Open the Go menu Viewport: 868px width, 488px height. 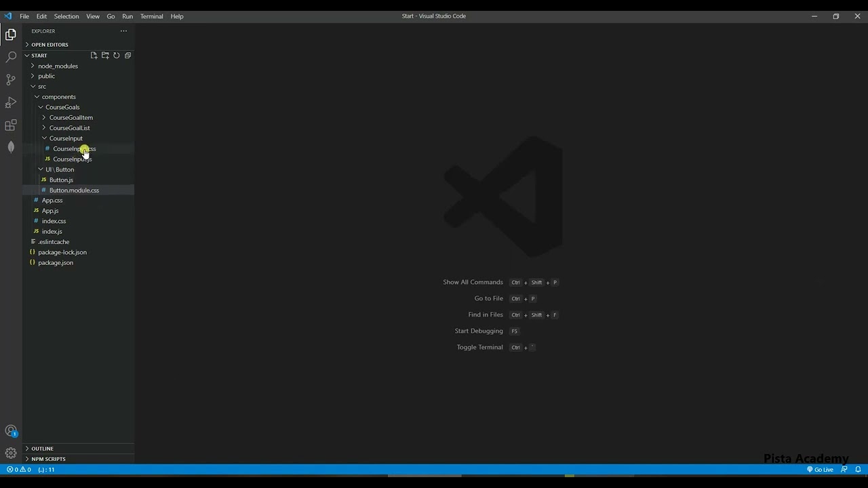(111, 16)
